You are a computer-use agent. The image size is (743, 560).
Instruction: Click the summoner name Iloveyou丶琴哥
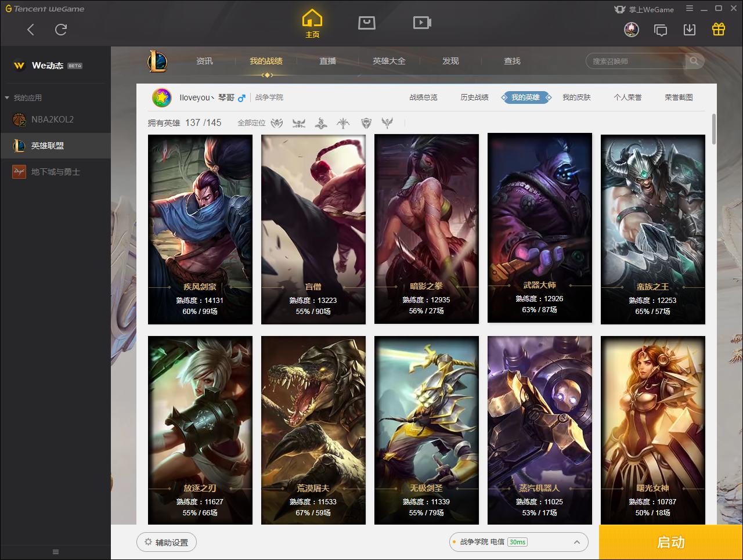point(207,97)
